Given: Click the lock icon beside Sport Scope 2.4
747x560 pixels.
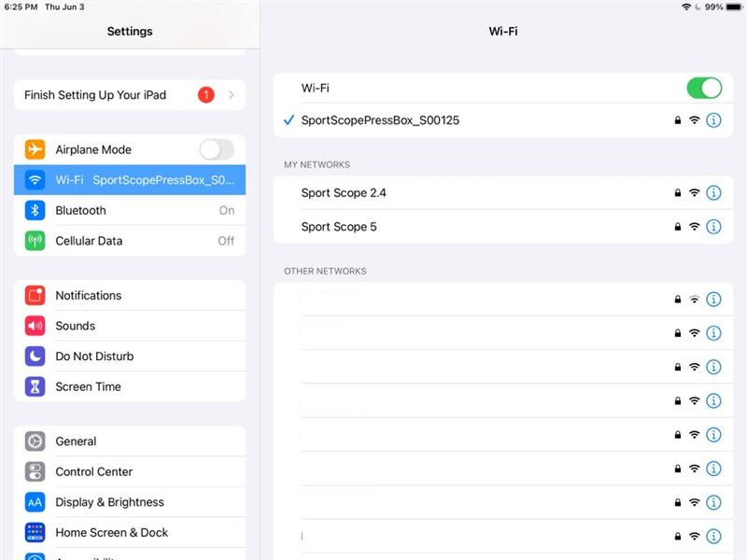Looking at the screenshot, I should tap(678, 193).
